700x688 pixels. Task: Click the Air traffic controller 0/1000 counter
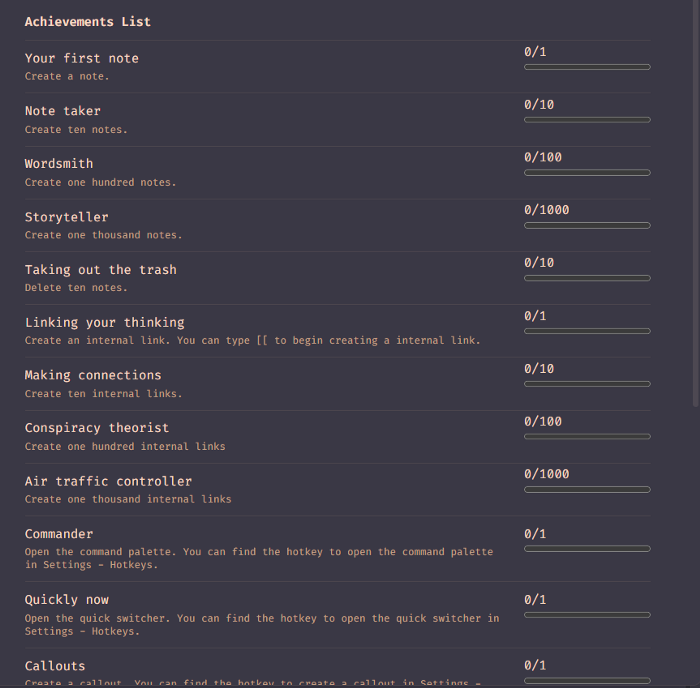[546, 474]
